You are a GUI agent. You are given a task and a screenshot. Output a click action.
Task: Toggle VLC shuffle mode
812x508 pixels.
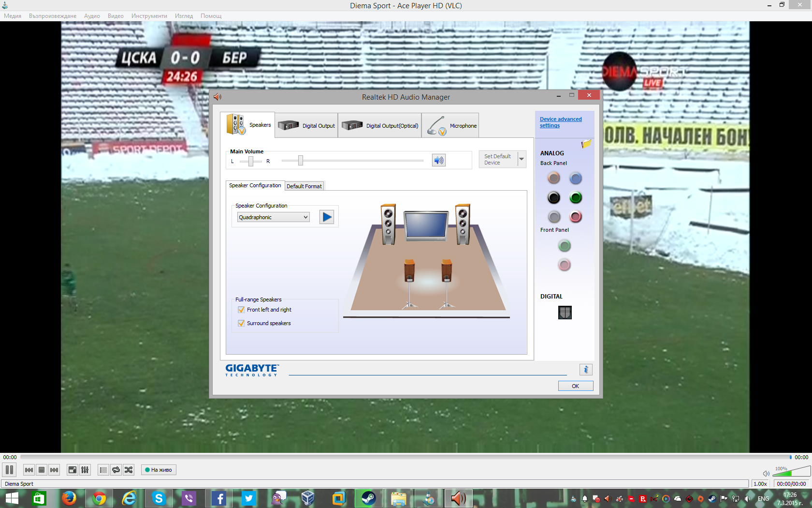point(129,470)
